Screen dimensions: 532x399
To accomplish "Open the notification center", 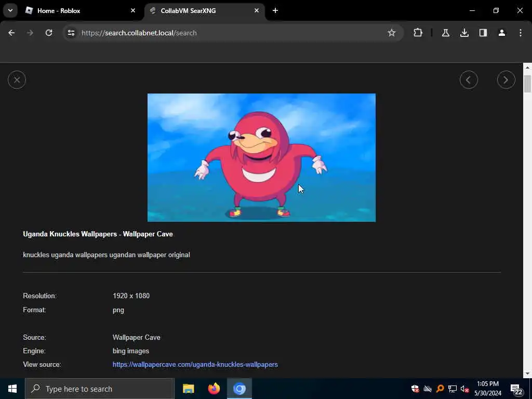I will coord(517,390).
